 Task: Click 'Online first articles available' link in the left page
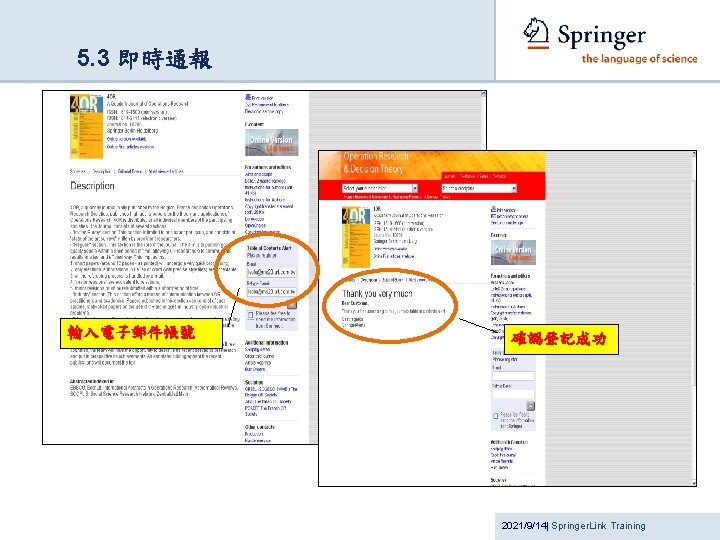pos(130,147)
